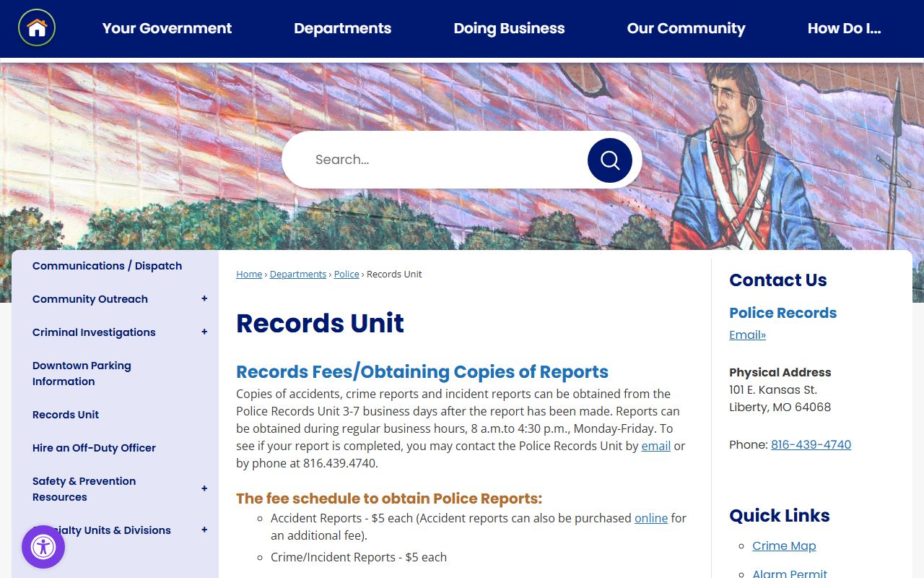924x578 pixels.
Task: Open the How Do I... menu
Action: [844, 29]
